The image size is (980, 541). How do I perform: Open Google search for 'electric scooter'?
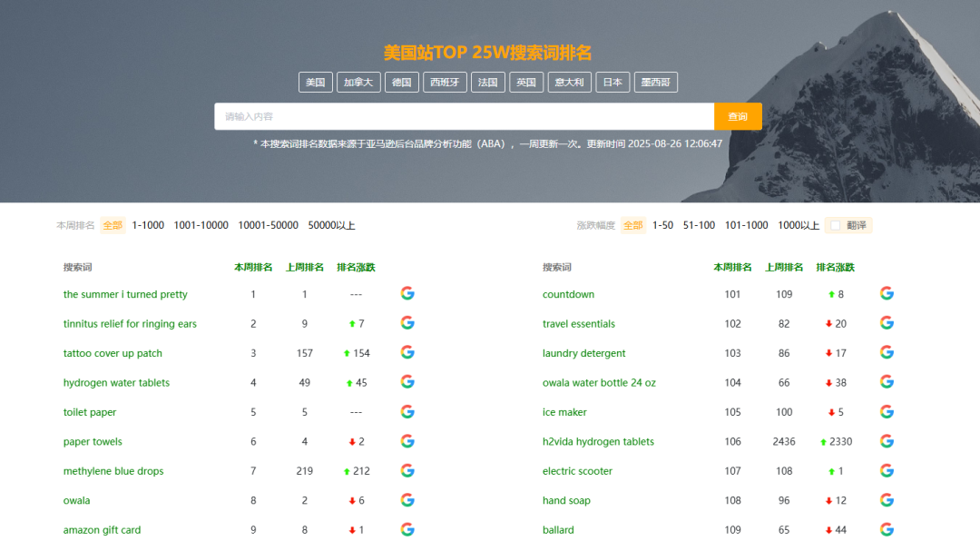pos(887,470)
